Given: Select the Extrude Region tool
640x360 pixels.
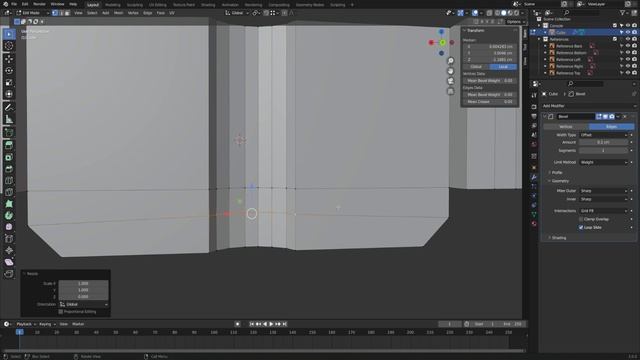Looking at the screenshot, I should pyautogui.click(x=9, y=145).
